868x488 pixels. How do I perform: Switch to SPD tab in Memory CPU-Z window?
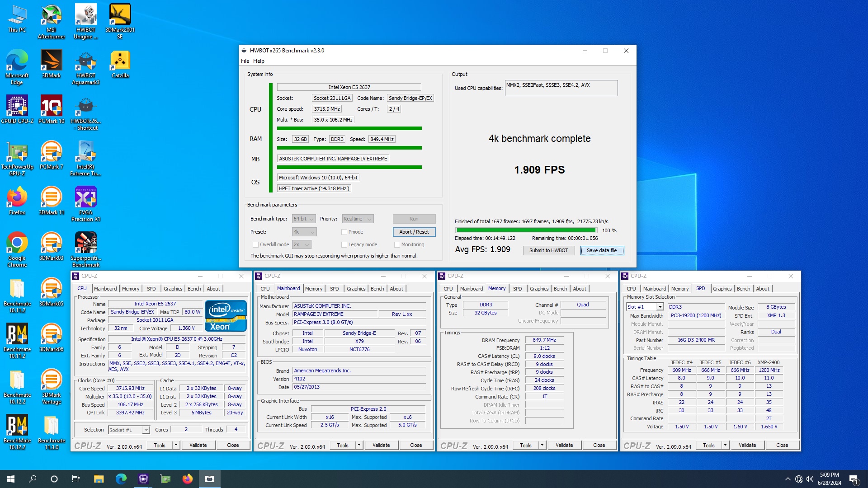tap(517, 289)
